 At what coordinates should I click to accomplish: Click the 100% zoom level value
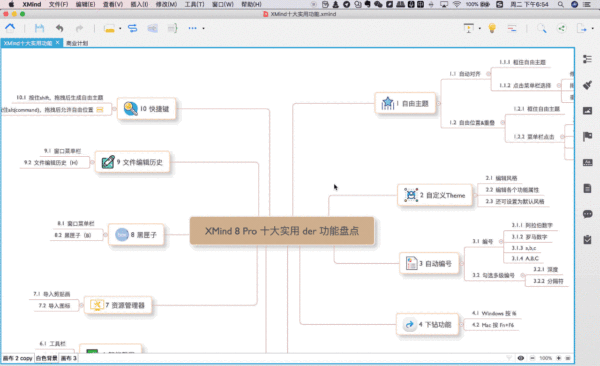pos(545,358)
